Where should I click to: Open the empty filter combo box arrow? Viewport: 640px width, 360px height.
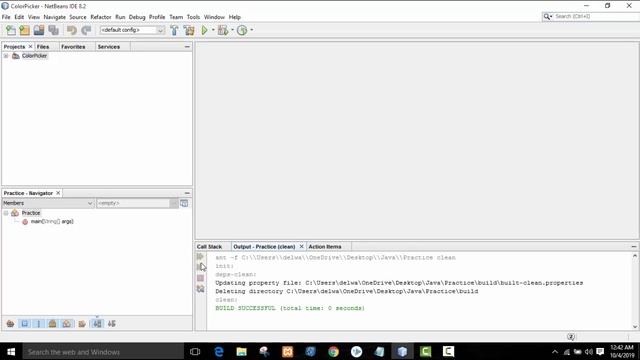coord(174,203)
